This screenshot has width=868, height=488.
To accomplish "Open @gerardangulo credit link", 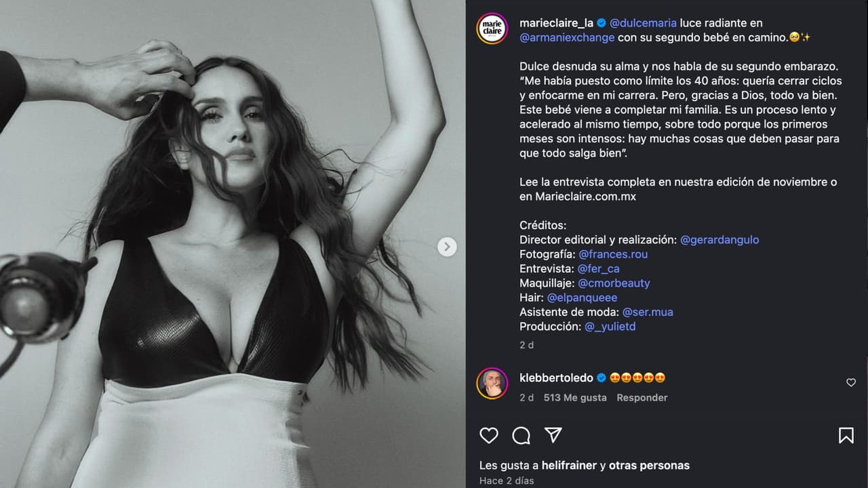I will click(719, 240).
